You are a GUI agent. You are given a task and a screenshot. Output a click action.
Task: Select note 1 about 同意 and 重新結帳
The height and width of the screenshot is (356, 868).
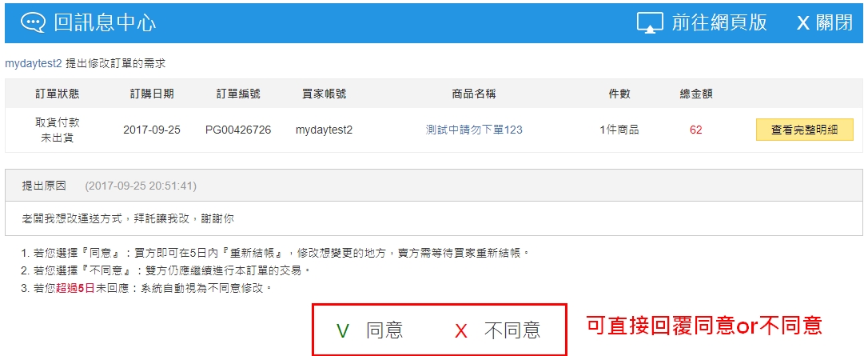point(276,253)
